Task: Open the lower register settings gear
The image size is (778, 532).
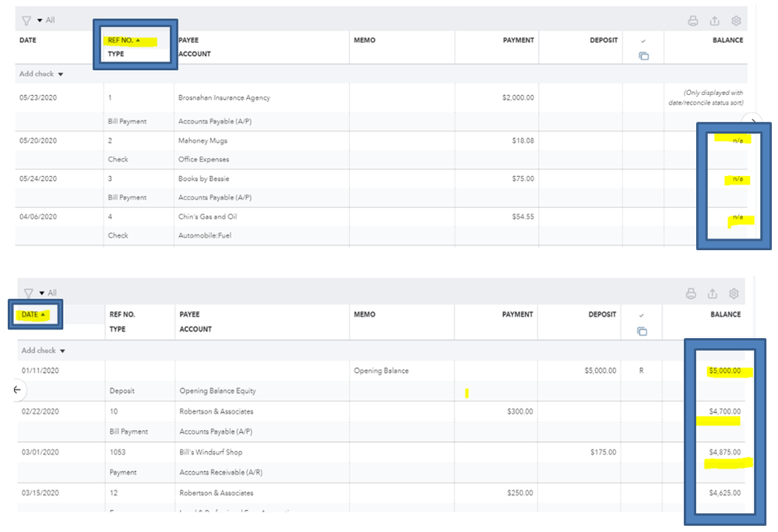Action: pos(734,294)
